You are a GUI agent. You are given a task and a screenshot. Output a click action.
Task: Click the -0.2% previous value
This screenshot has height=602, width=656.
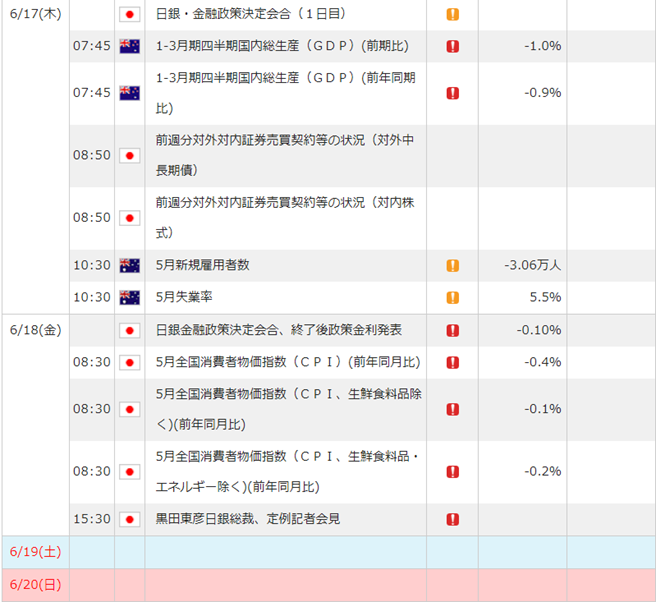point(543,472)
